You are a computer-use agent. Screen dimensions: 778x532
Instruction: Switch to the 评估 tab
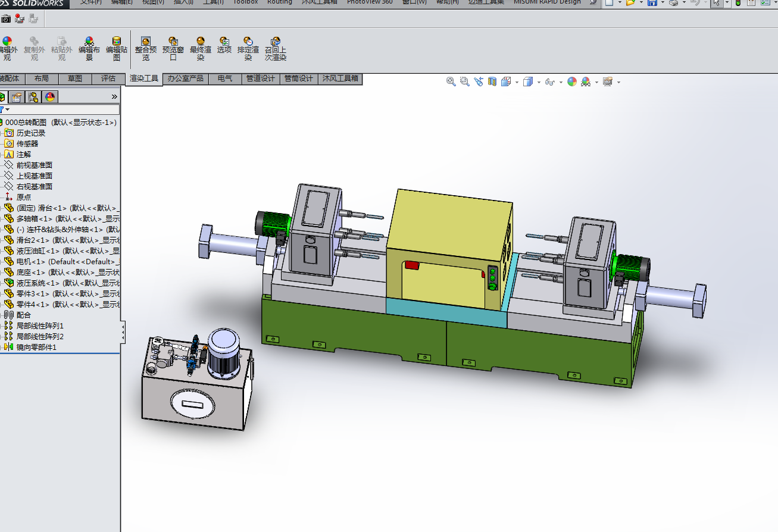108,79
